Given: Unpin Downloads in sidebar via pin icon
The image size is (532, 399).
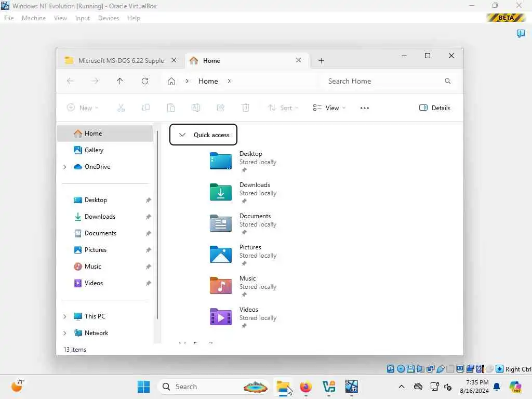Looking at the screenshot, I should click(148, 217).
